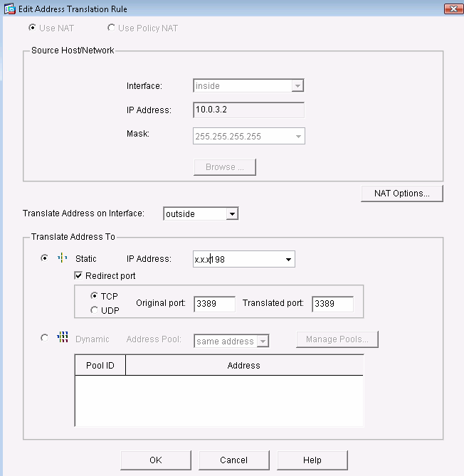464x476 pixels.
Task: Choose the Dynamic translation radio button
Action: click(44, 337)
